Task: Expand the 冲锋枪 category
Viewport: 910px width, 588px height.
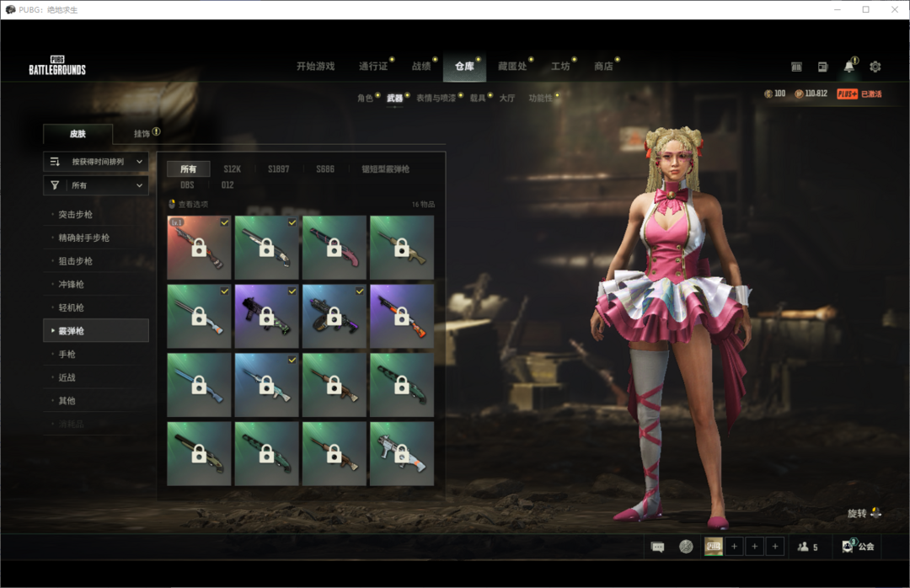Action: 96,284
